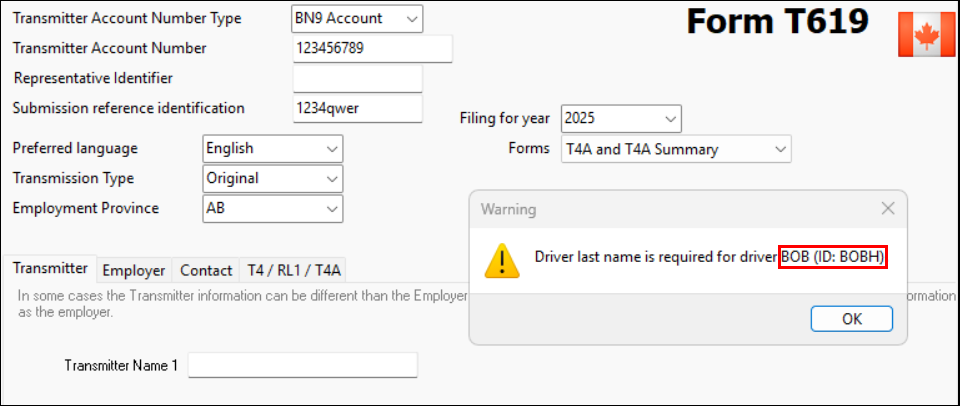Open the Employment Province dropdown
Screen dimensions: 960x406
(x=272, y=208)
